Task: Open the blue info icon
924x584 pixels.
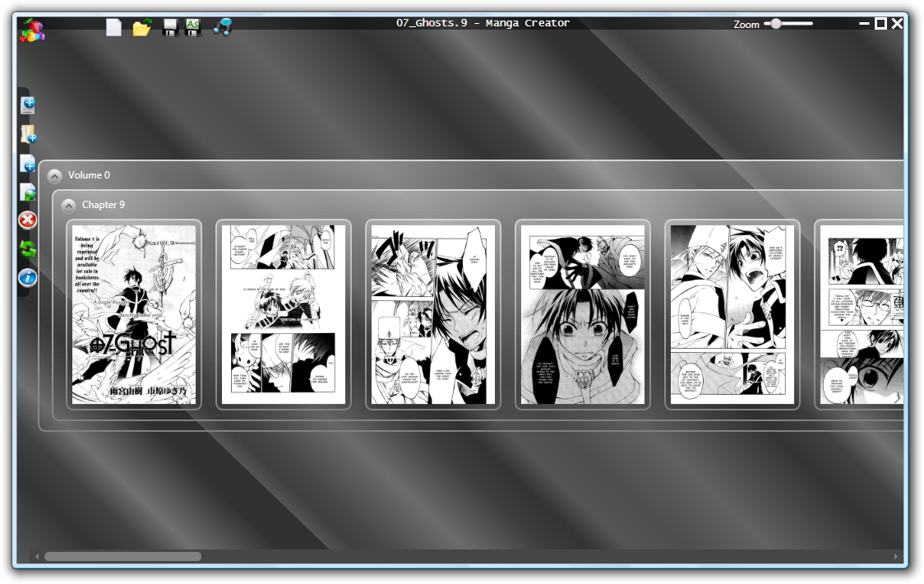Action: point(28,277)
